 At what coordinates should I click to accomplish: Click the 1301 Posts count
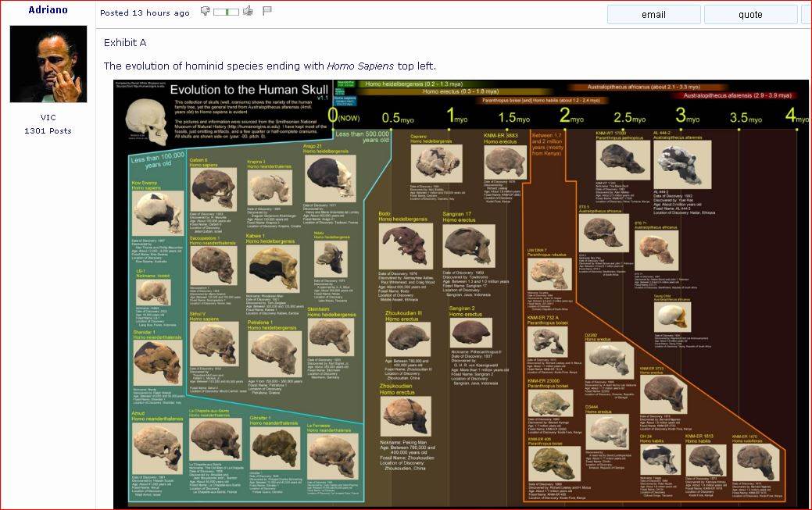pyautogui.click(x=48, y=130)
